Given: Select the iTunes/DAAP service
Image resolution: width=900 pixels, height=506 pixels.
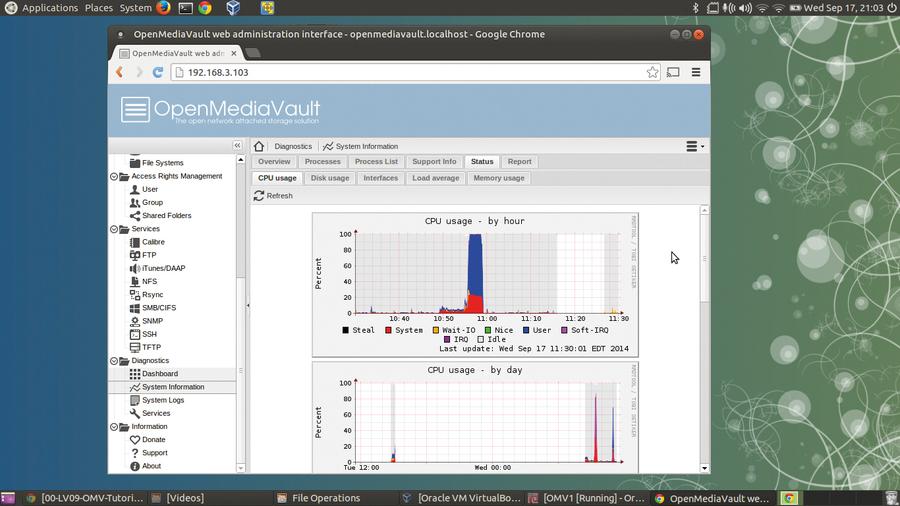Looking at the screenshot, I should [x=157, y=268].
